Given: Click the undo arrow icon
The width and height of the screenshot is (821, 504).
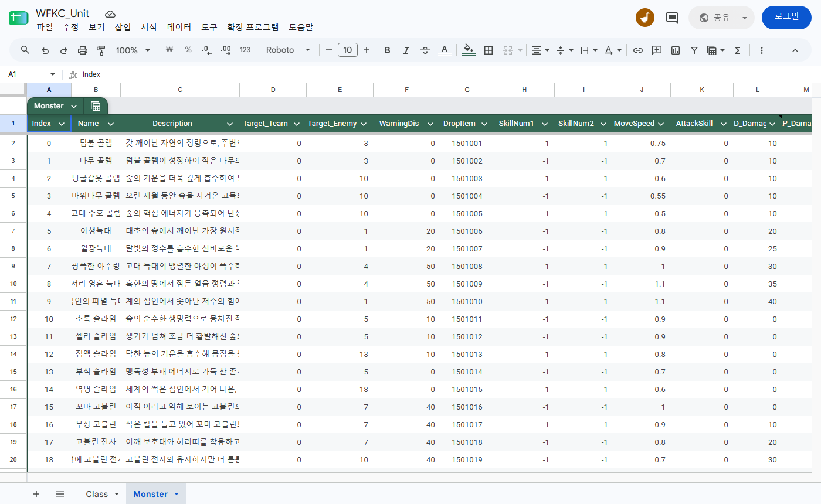Looking at the screenshot, I should [45, 50].
